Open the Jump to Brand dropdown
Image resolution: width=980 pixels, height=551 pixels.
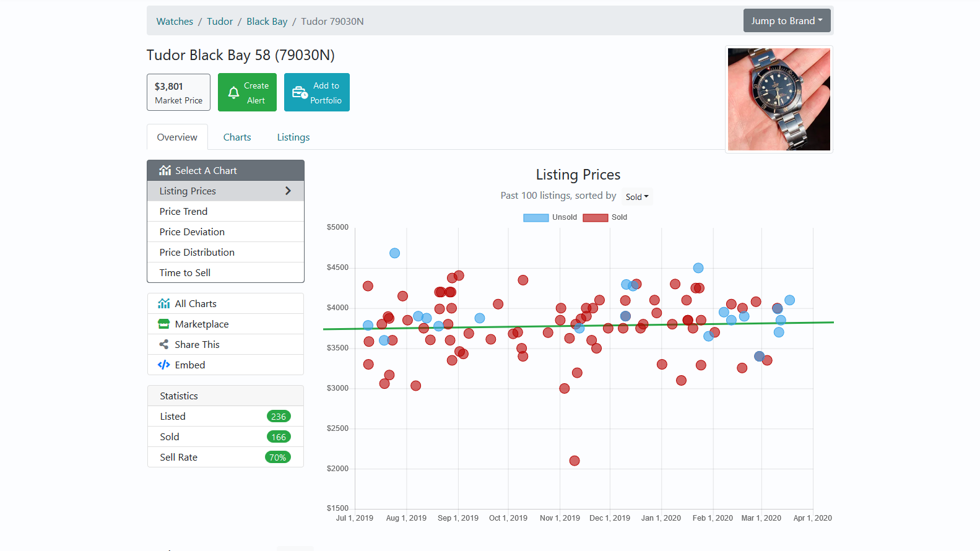point(787,20)
